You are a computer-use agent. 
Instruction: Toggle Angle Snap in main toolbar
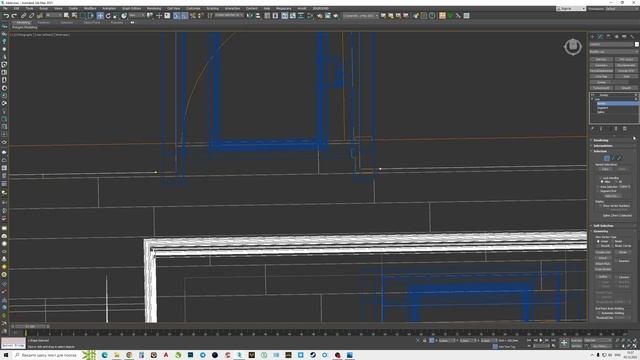tap(185, 16)
